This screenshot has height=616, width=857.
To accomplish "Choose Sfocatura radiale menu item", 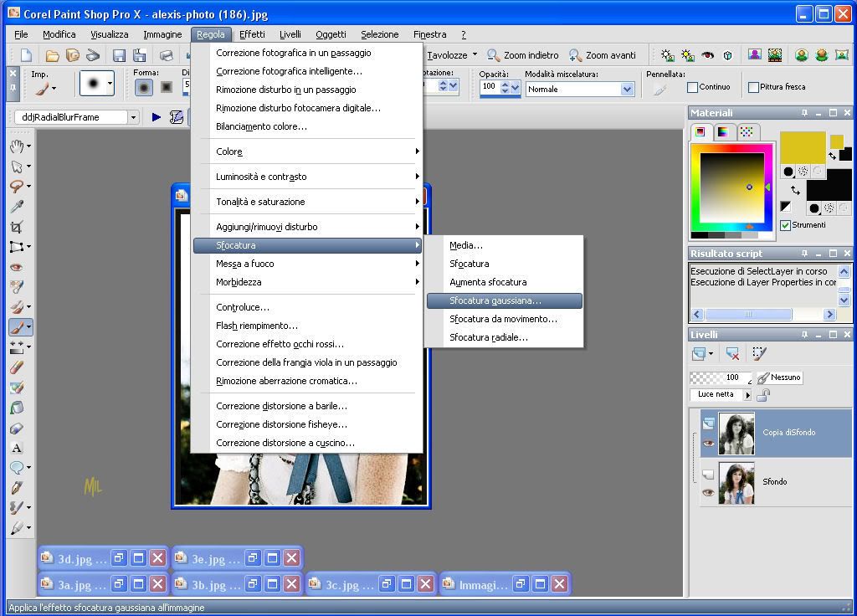I will click(505, 337).
